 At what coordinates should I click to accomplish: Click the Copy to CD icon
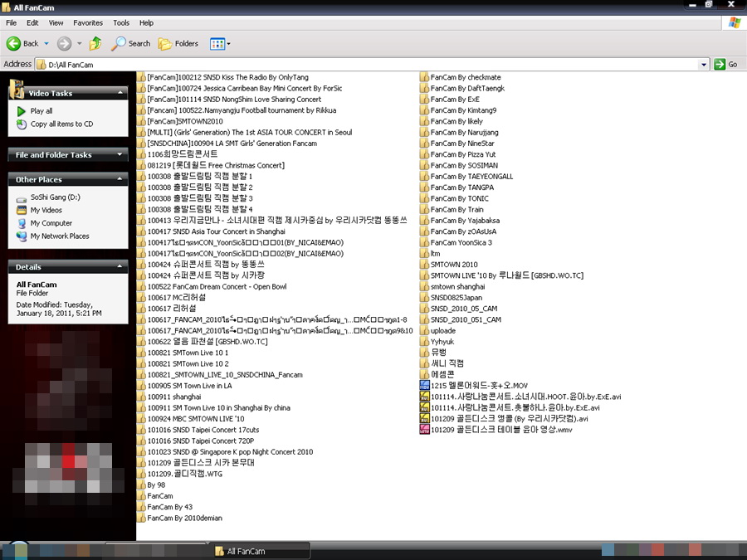[22, 124]
